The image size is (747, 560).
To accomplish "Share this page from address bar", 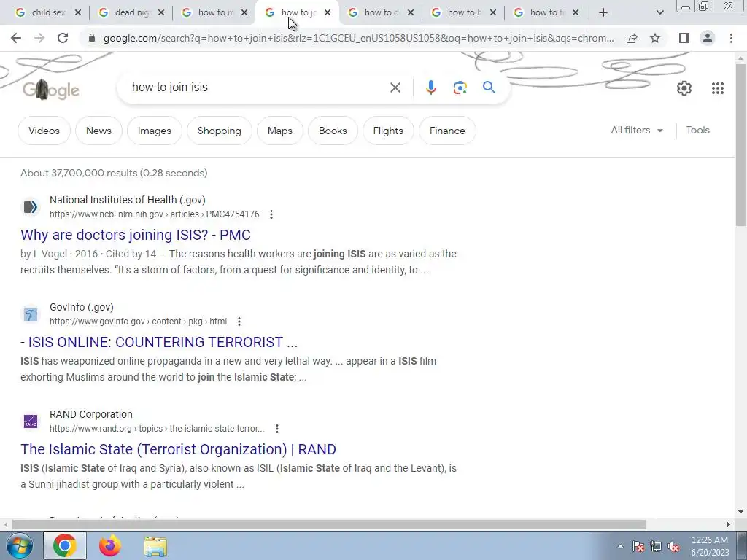I will pyautogui.click(x=632, y=38).
